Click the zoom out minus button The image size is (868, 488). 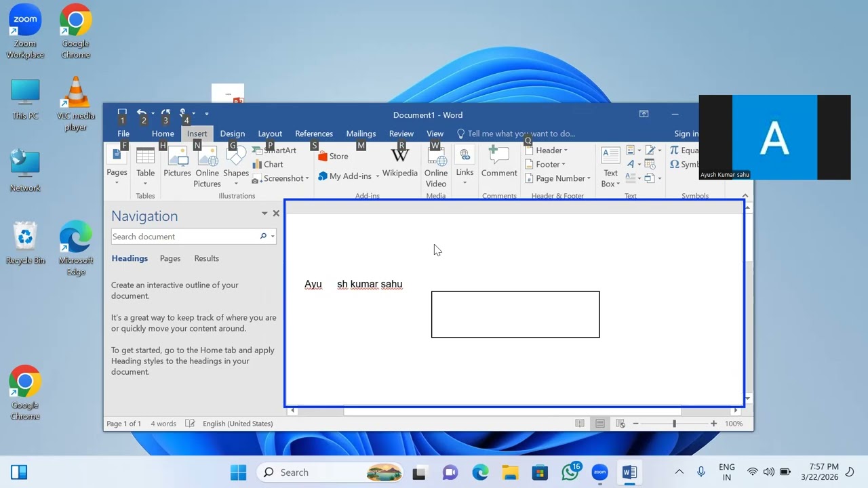(636, 424)
